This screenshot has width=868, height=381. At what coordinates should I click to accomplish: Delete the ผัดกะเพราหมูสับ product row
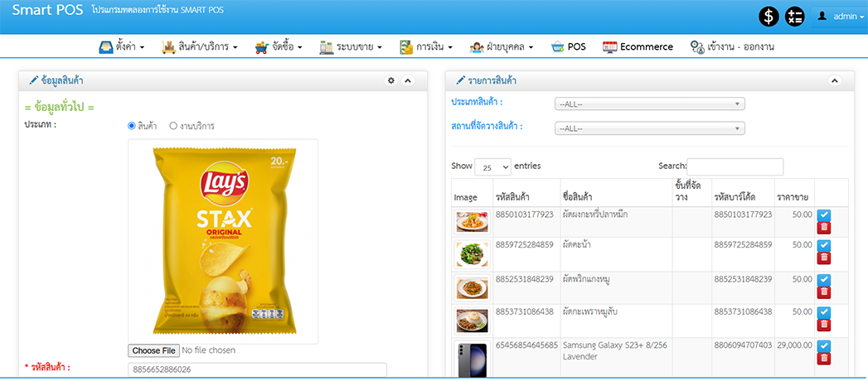click(x=824, y=326)
